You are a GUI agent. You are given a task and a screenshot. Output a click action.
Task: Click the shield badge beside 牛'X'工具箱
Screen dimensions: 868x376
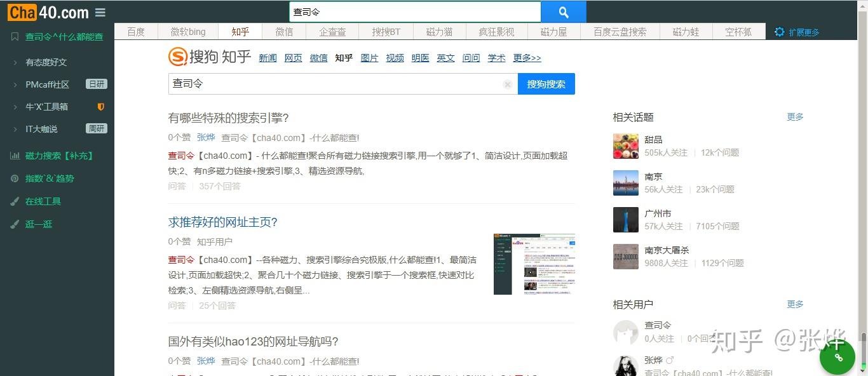[100, 106]
